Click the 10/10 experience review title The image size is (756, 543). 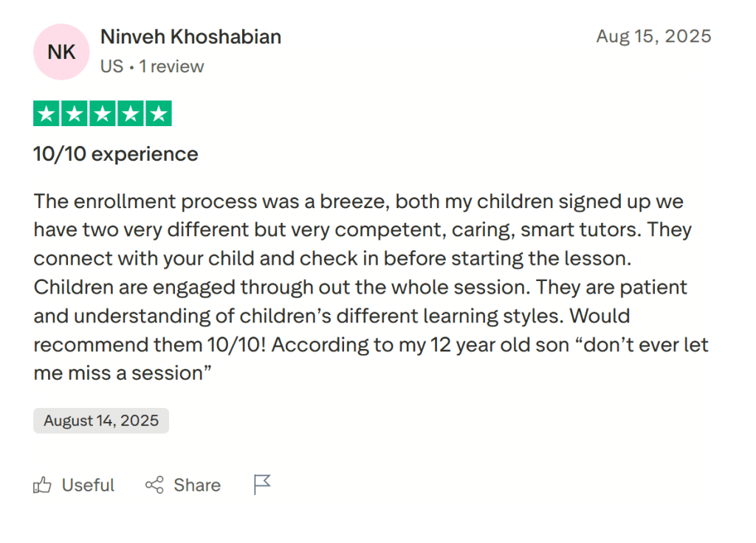point(115,154)
